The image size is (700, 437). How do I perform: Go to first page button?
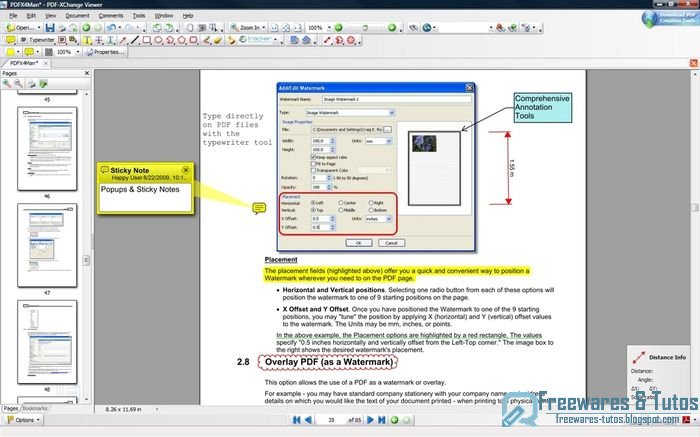click(x=296, y=420)
